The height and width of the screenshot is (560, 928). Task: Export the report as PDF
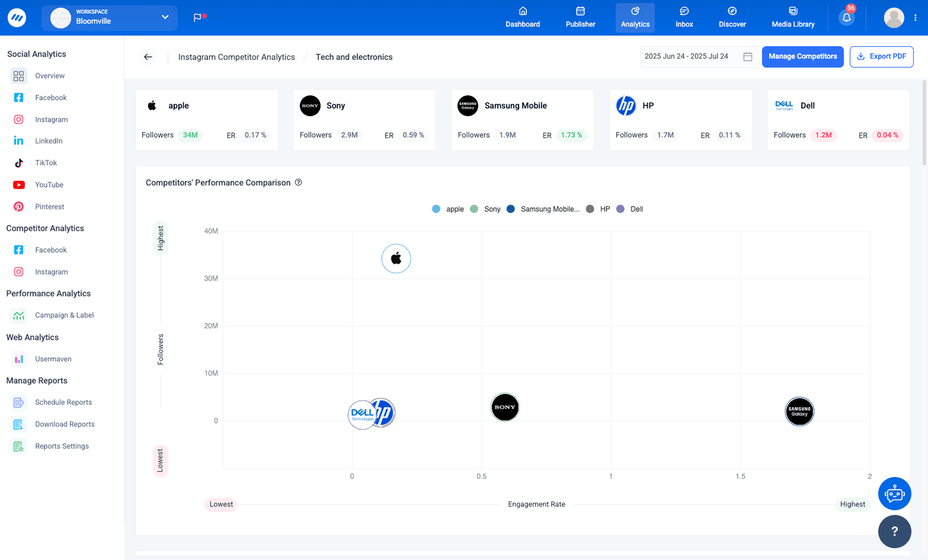(x=881, y=57)
